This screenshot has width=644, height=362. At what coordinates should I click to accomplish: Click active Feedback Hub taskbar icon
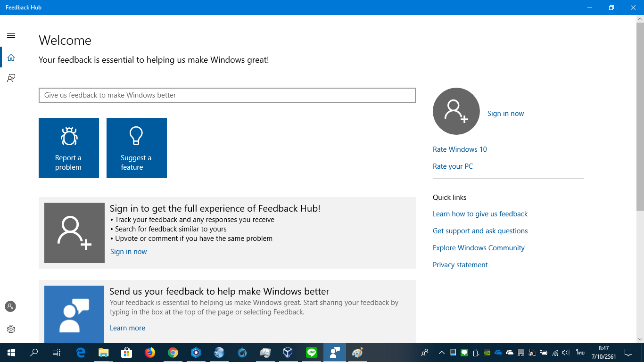click(335, 353)
